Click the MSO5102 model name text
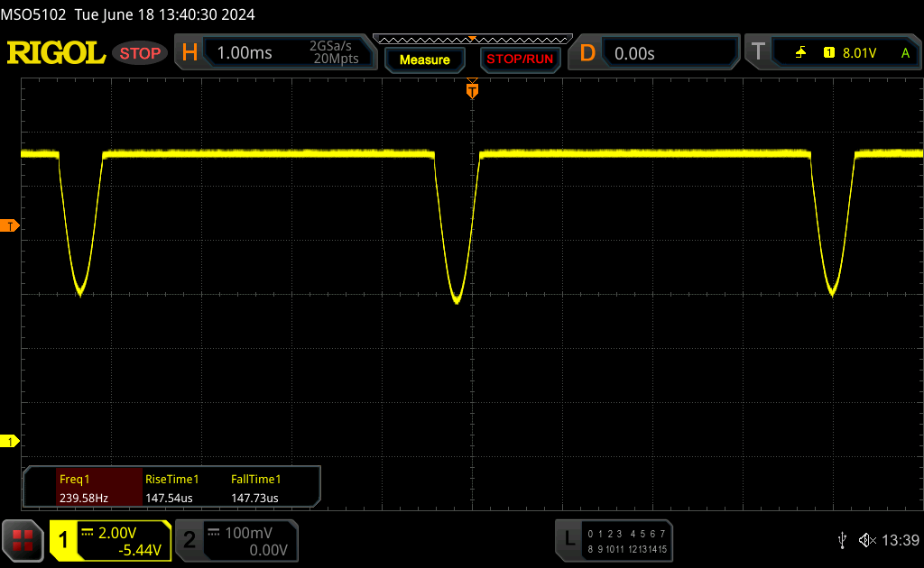924x568 pixels. click(33, 14)
